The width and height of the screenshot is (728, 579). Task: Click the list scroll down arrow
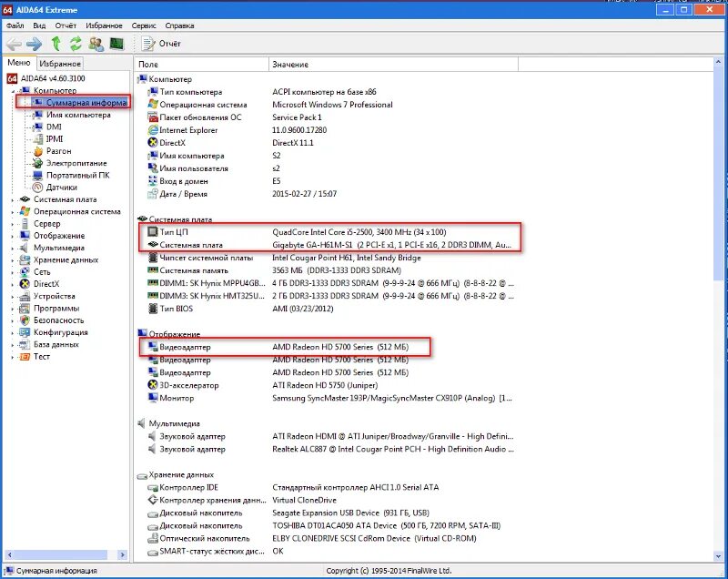(718, 555)
